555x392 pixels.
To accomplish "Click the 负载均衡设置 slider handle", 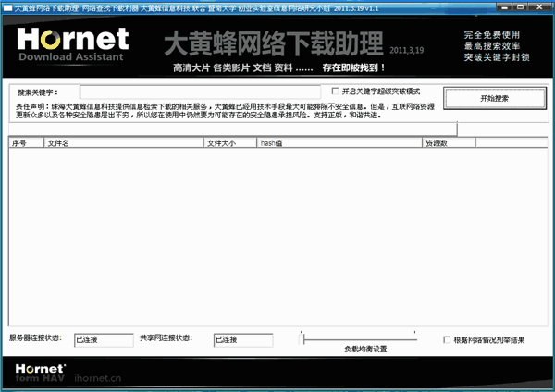I will tap(302, 339).
